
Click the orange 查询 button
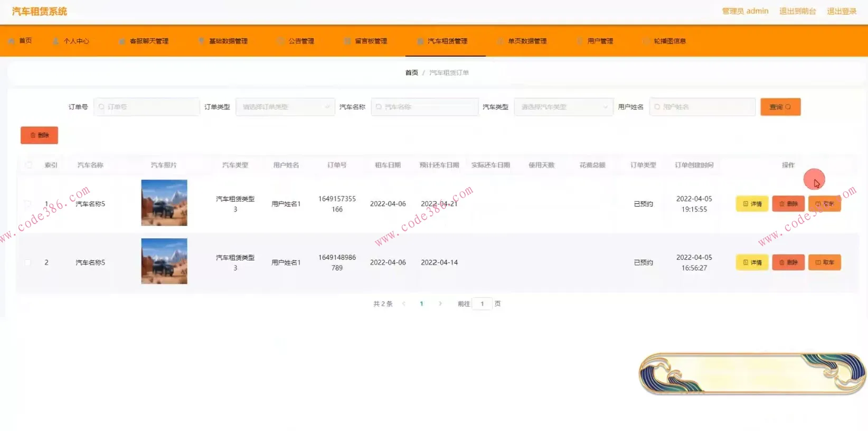tap(780, 107)
